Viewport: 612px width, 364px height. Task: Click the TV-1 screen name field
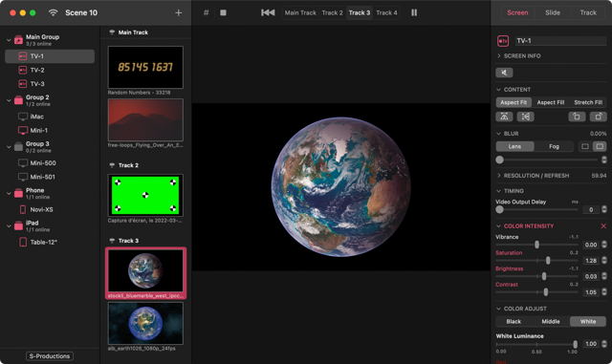coord(561,41)
